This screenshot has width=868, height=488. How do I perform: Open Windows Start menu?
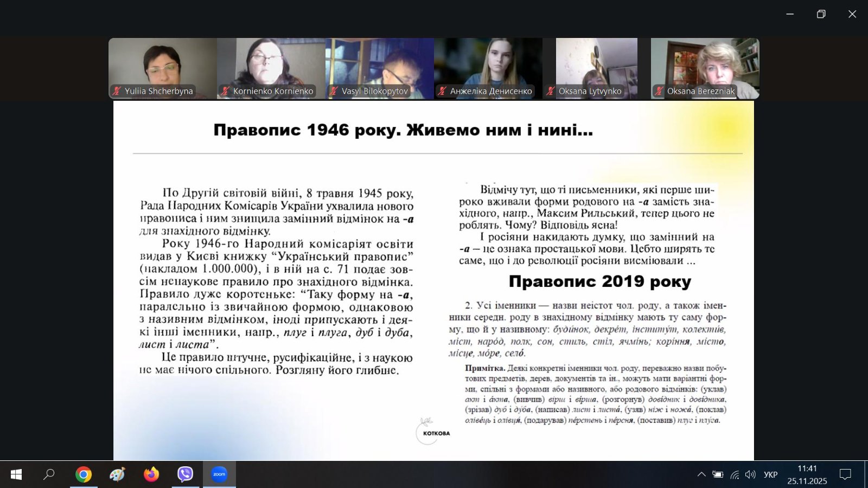tap(16, 475)
